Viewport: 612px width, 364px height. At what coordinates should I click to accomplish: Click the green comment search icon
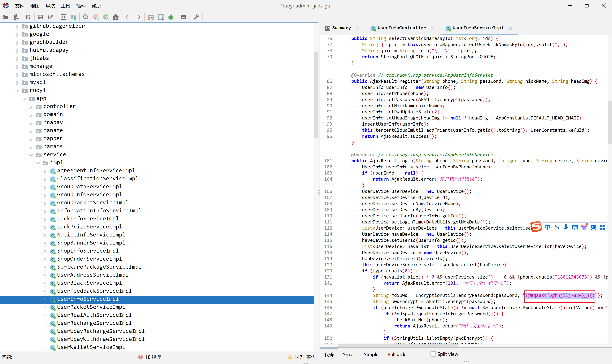click(x=106, y=17)
